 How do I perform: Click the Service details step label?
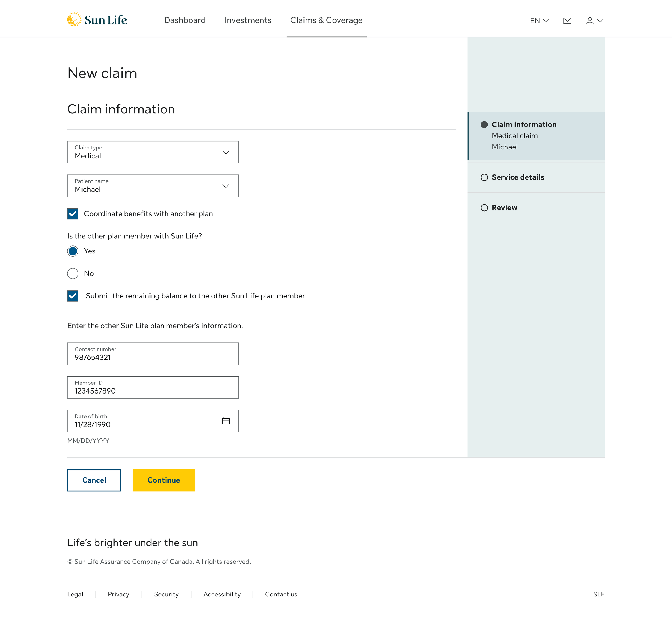[518, 177]
